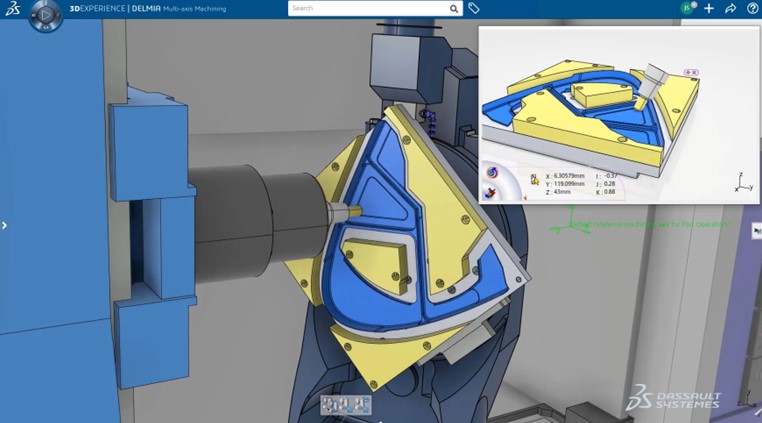Viewport: 762px width, 423px height.
Task: Click the 3DEXPERIENCE | DELMIA Multi-axis Machining title
Action: point(148,8)
